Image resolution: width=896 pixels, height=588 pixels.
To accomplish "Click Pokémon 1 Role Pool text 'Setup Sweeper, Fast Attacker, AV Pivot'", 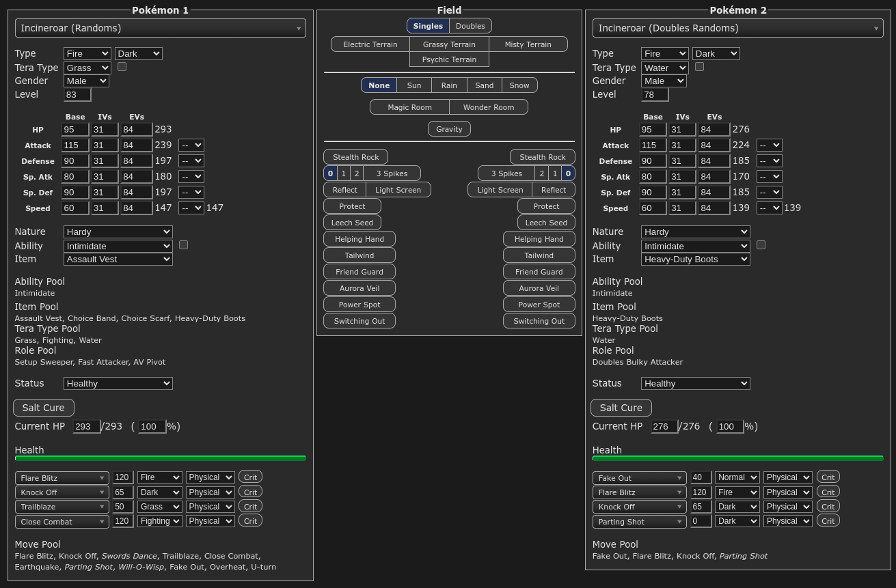I will pos(90,362).
